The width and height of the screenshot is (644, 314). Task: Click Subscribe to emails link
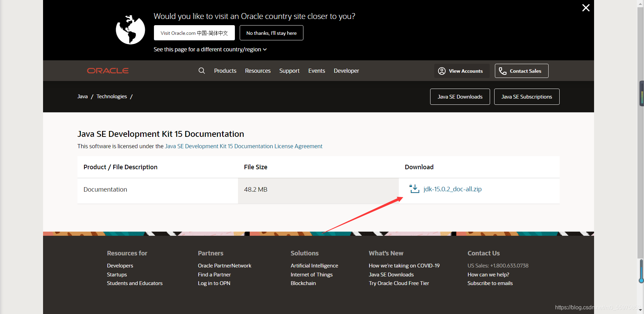coord(490,283)
